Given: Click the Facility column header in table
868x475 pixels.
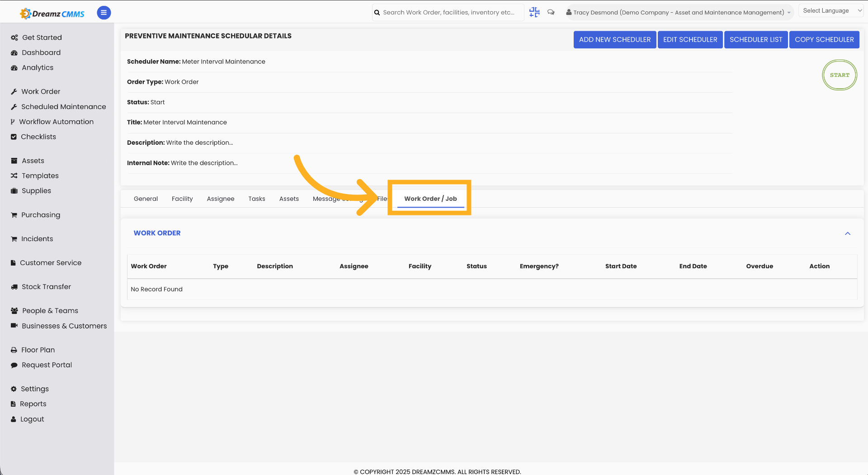Looking at the screenshot, I should (x=420, y=266).
